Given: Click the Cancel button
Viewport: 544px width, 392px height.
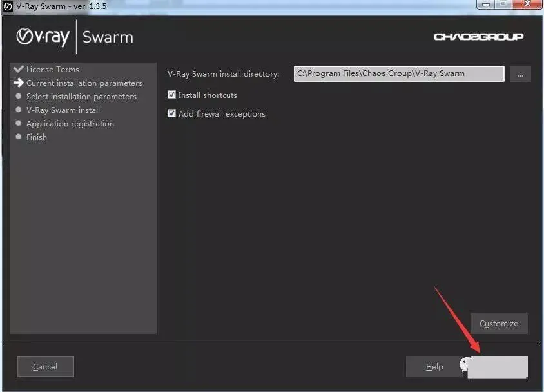Looking at the screenshot, I should [45, 366].
